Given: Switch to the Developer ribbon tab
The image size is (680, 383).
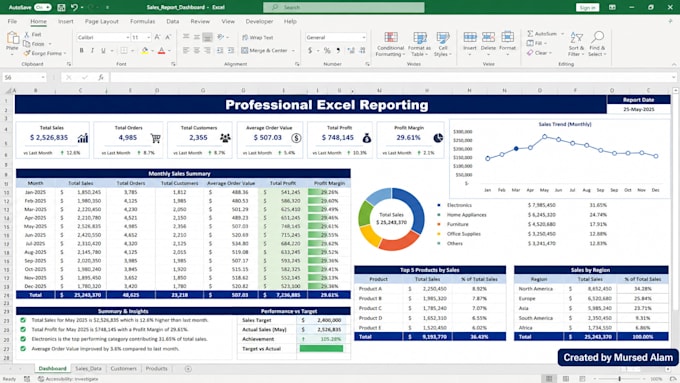Looking at the screenshot, I should coord(259,21).
